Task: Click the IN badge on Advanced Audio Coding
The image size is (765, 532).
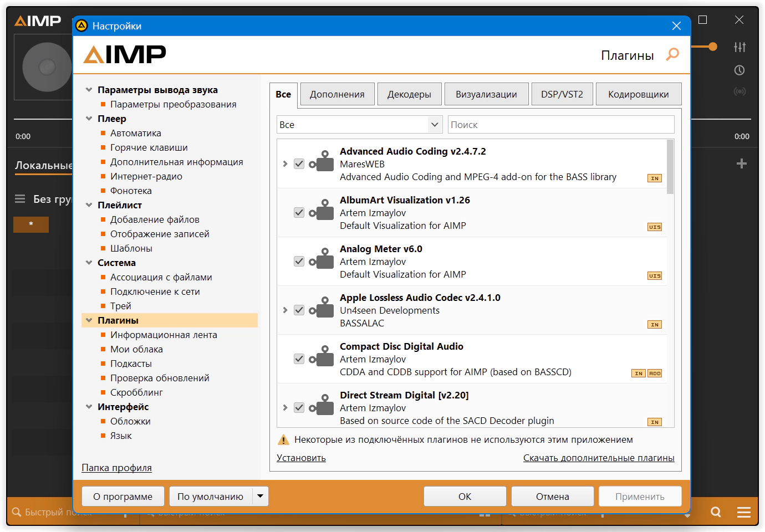Action: [655, 178]
